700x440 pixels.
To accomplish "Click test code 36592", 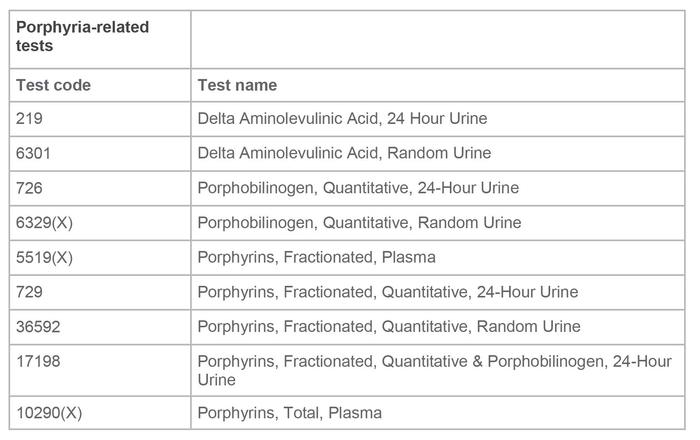I will [x=38, y=327].
